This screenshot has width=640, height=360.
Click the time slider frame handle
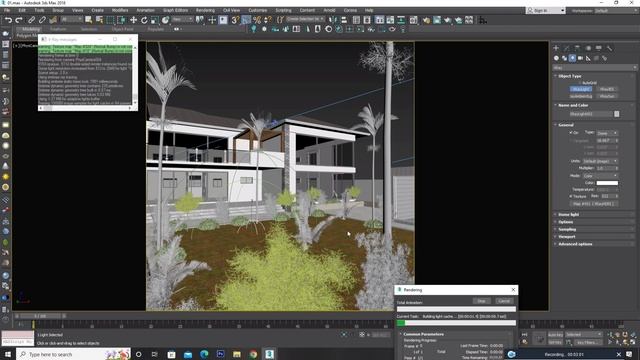(40, 316)
